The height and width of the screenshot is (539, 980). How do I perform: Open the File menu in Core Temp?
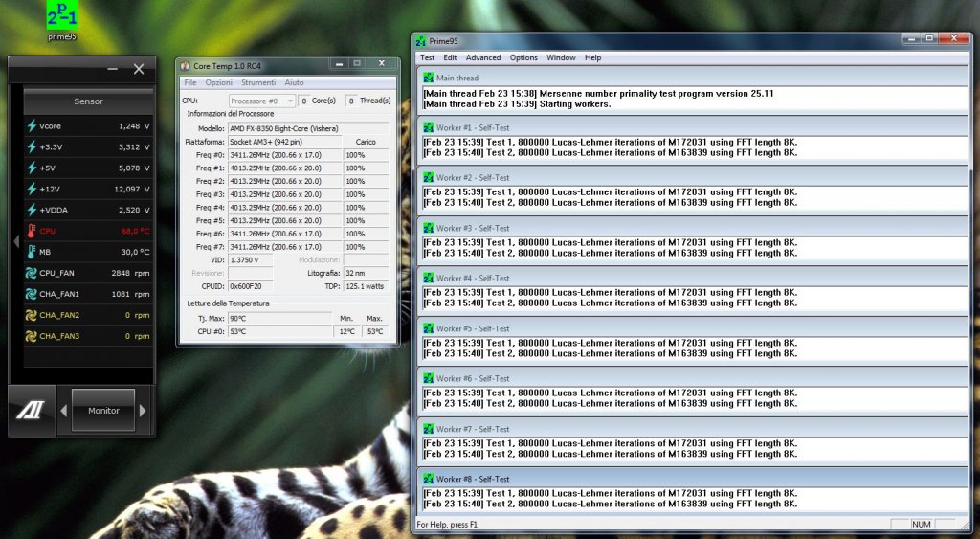(x=190, y=82)
